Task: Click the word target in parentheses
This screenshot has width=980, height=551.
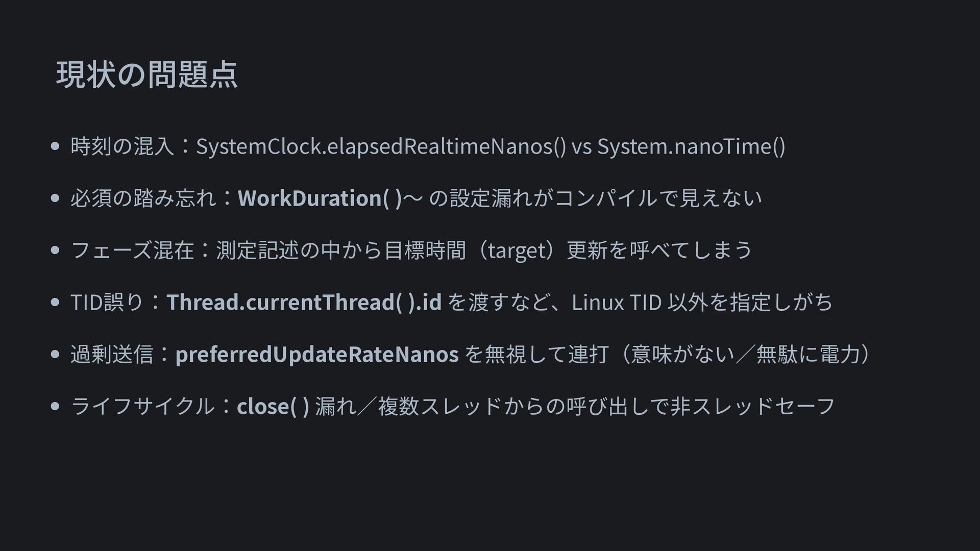Action: [x=517, y=251]
